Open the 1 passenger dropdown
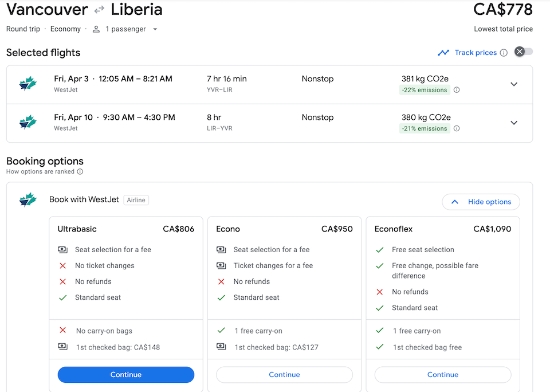This screenshot has height=392, width=550. [x=155, y=29]
